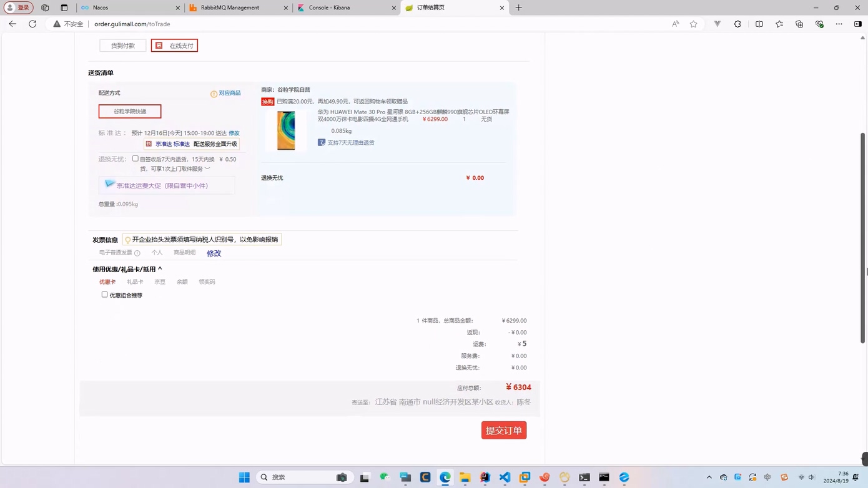
Task: Enable the 优惠组合推荐 checkbox
Action: point(104,295)
